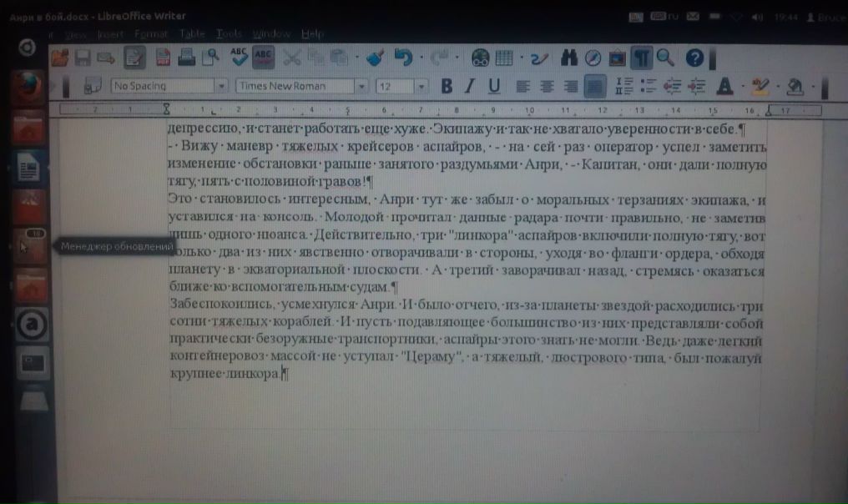Open the Navigator compass icon
This screenshot has width=848, height=504.
pyautogui.click(x=593, y=58)
